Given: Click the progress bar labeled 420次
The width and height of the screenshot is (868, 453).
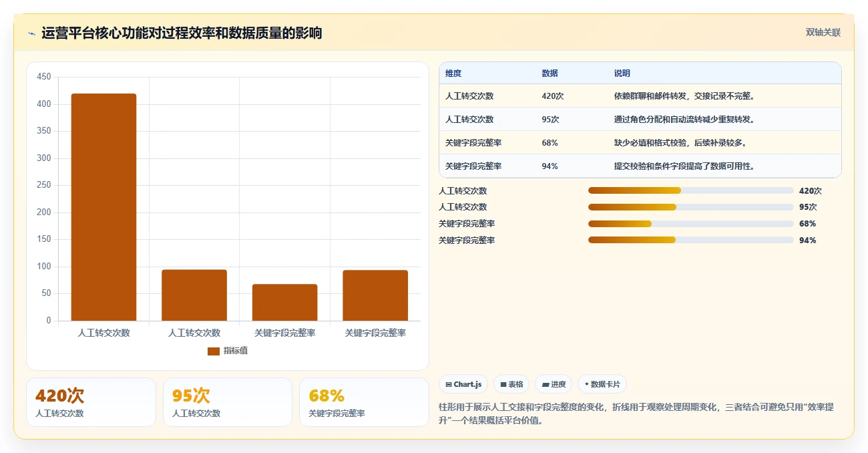Looking at the screenshot, I should coord(691,190).
